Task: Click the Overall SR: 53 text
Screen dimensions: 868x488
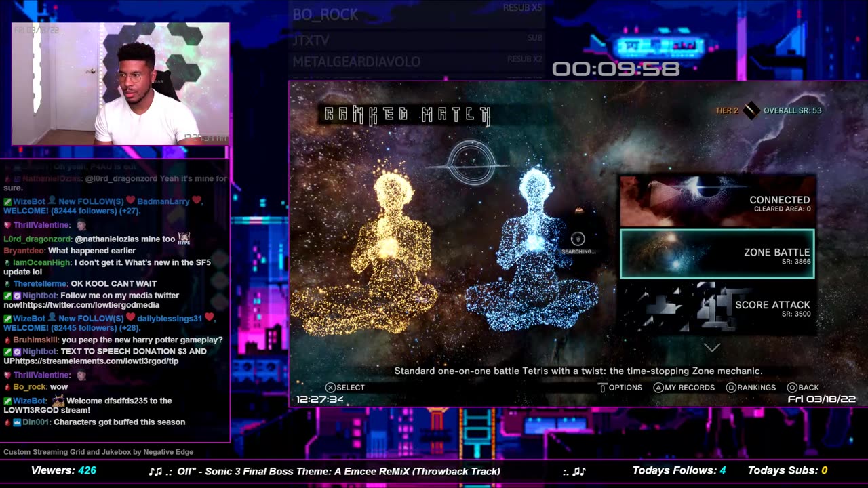Action: pyautogui.click(x=792, y=110)
